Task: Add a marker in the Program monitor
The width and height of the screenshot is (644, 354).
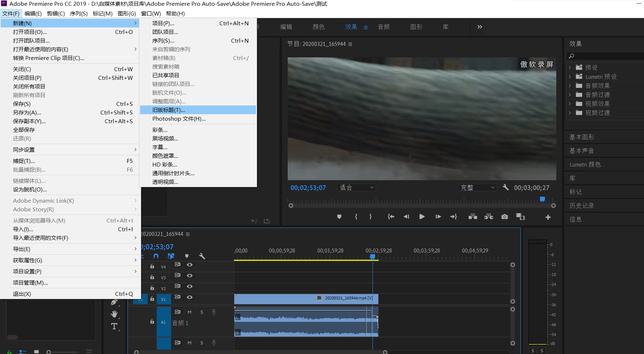Action: pyautogui.click(x=339, y=217)
